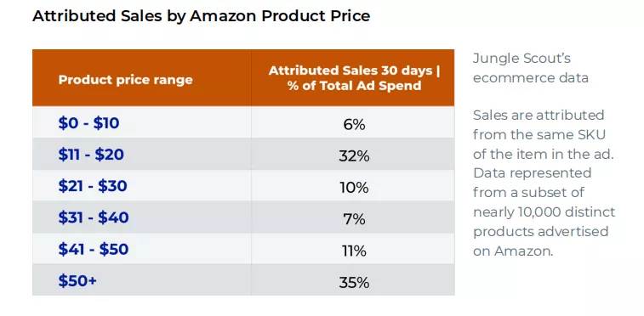
Task: Click the '% of Total Ad Spend' header line
Action: click(x=355, y=86)
